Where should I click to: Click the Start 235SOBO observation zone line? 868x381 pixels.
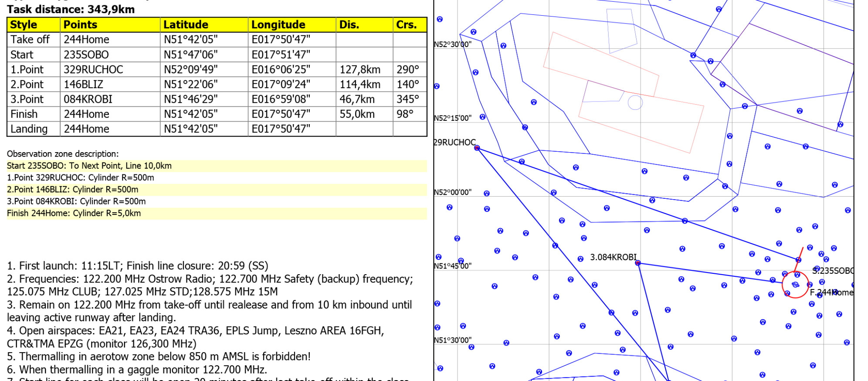pyautogui.click(x=89, y=166)
